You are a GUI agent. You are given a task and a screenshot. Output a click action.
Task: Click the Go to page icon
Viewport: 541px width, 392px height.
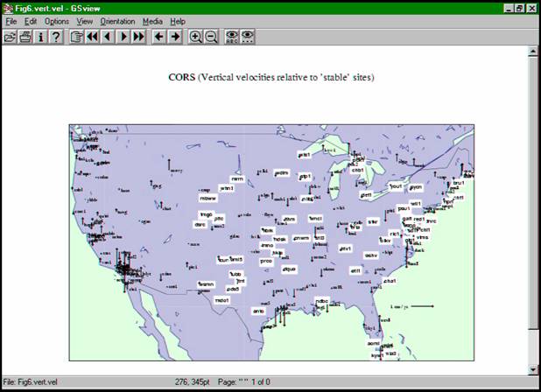(x=76, y=37)
